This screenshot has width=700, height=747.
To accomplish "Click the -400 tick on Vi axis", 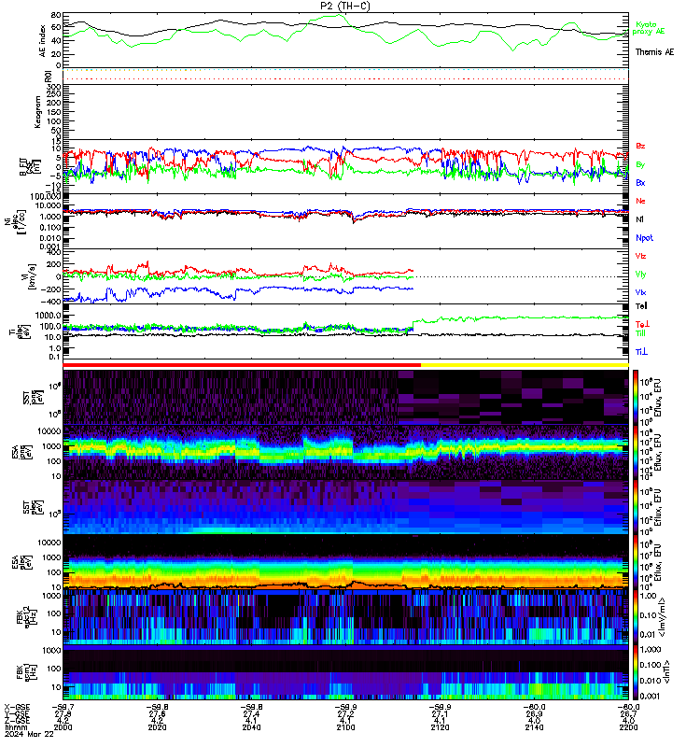I will click(x=52, y=301).
